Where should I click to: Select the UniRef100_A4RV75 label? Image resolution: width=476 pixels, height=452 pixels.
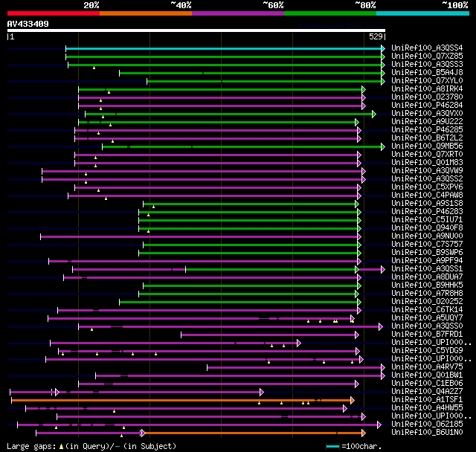coord(427,367)
